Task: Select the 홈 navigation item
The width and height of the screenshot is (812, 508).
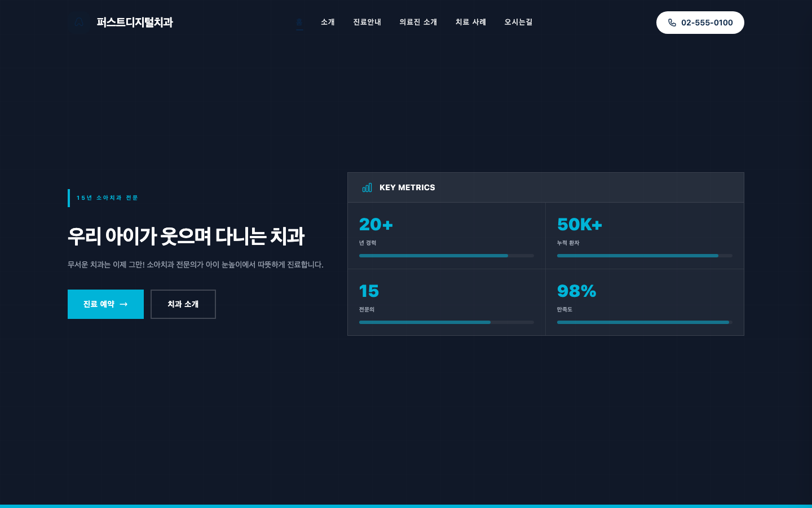Action: [299, 23]
